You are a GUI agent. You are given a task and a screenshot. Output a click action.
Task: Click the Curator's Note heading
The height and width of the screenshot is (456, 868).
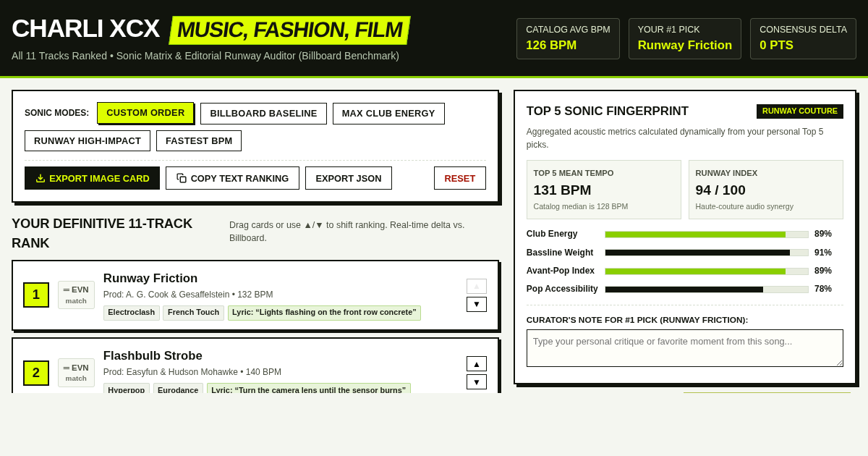click(637, 320)
